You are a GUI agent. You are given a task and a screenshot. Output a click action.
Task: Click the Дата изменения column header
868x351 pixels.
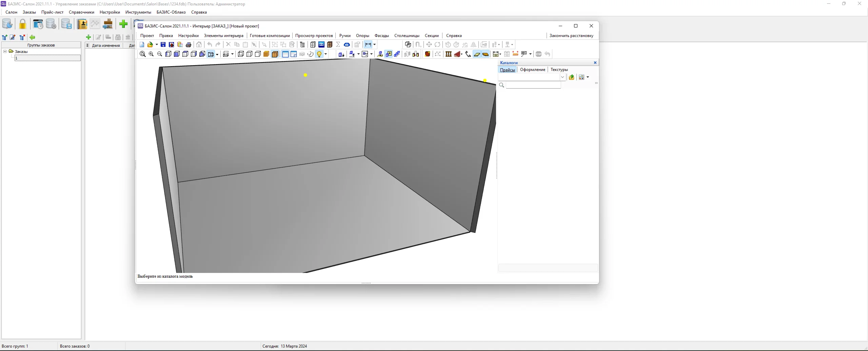(106, 45)
